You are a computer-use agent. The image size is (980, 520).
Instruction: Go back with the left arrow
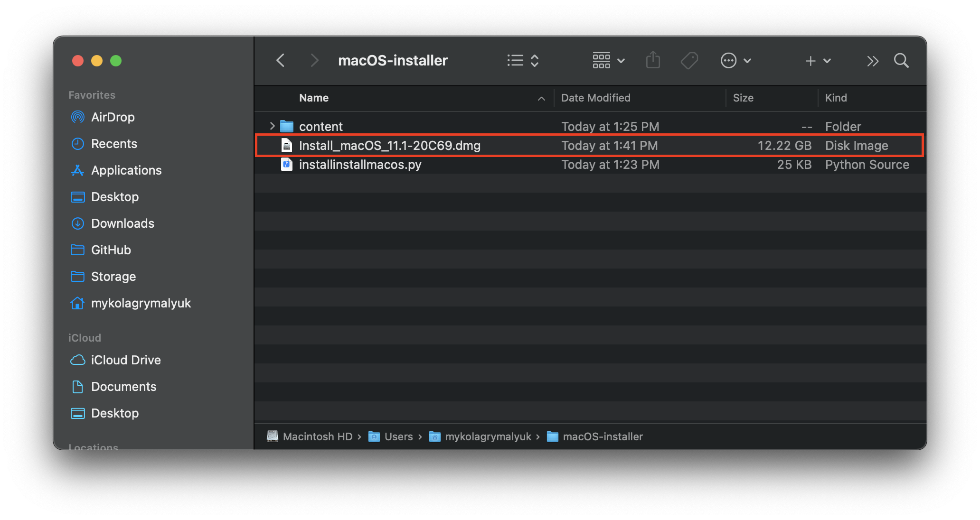(281, 60)
